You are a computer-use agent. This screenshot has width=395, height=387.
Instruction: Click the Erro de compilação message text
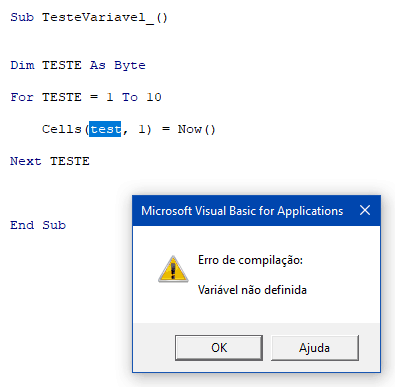[250, 260]
